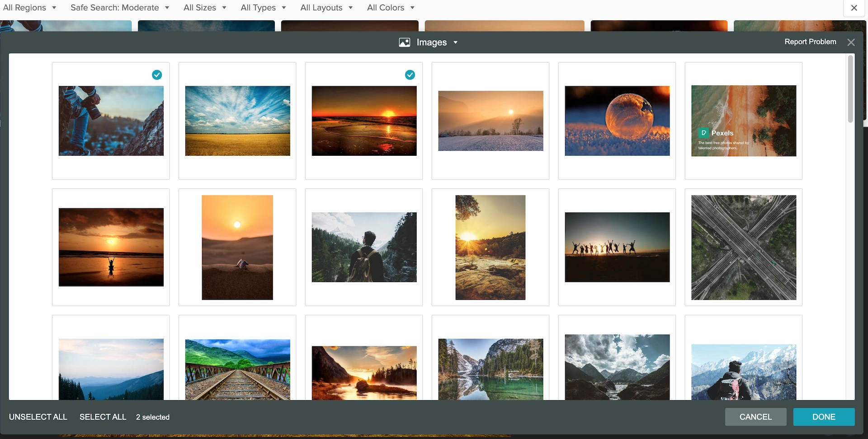This screenshot has width=868, height=439.
Task: Expand the All Sizes filter
Action: pos(205,8)
